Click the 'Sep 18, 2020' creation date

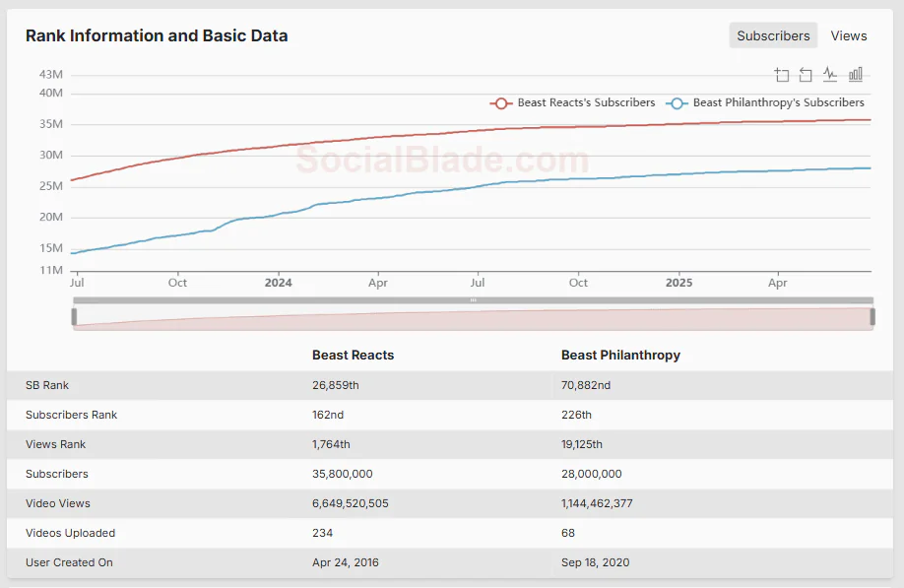coord(596,562)
